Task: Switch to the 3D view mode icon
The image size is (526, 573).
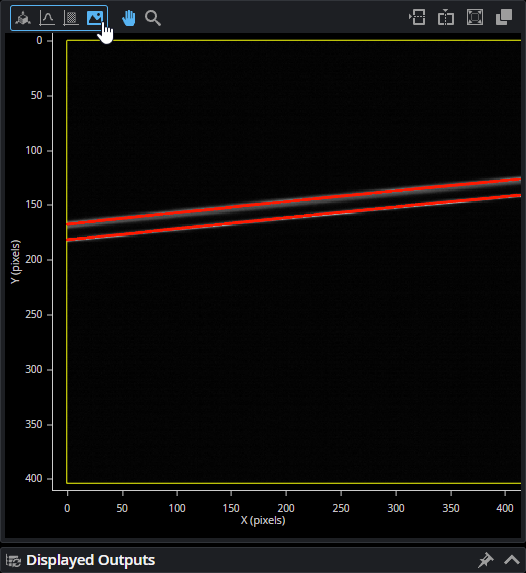Action: point(23,18)
